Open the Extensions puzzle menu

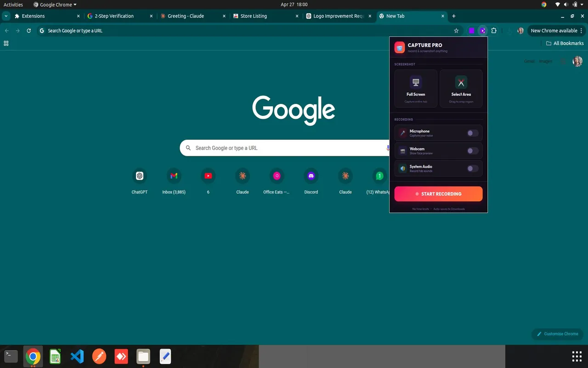click(x=494, y=31)
